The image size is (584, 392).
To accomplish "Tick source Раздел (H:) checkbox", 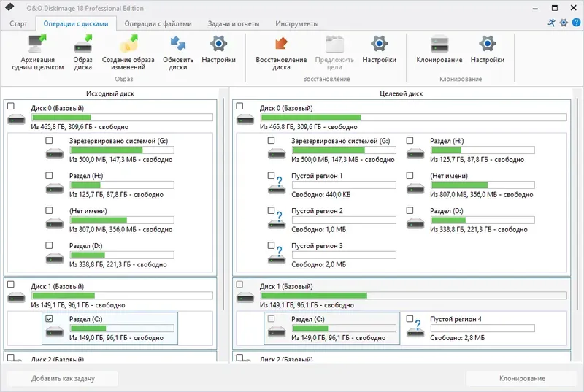I will click(x=49, y=175).
